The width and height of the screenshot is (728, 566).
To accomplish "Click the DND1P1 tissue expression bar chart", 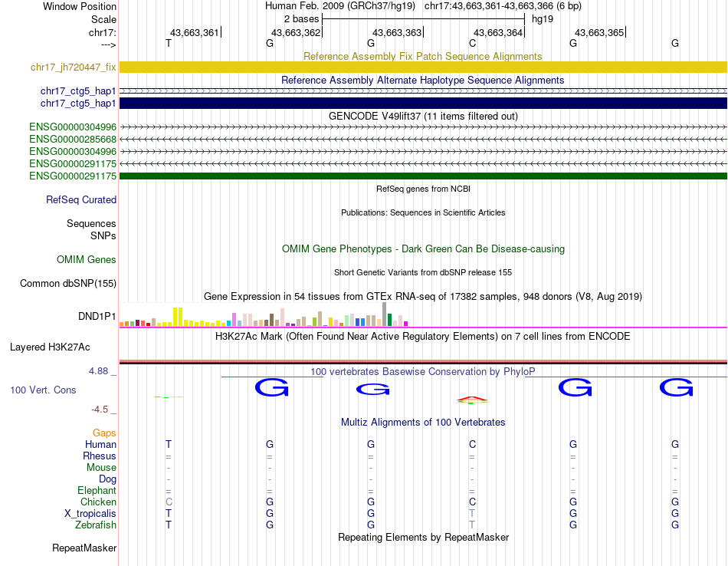I will click(x=264, y=314).
